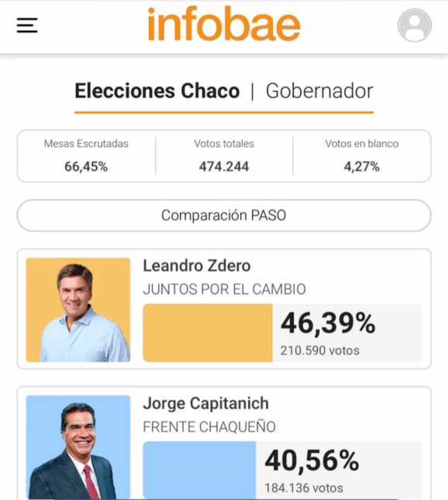
Task: Click the JUNTOS POR EL CAMBIO party label
Action: coord(224,289)
